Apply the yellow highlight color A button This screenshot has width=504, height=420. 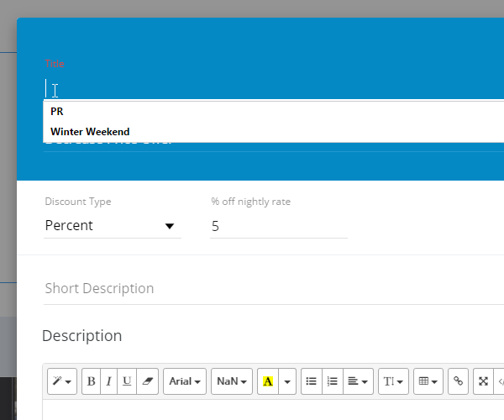268,381
